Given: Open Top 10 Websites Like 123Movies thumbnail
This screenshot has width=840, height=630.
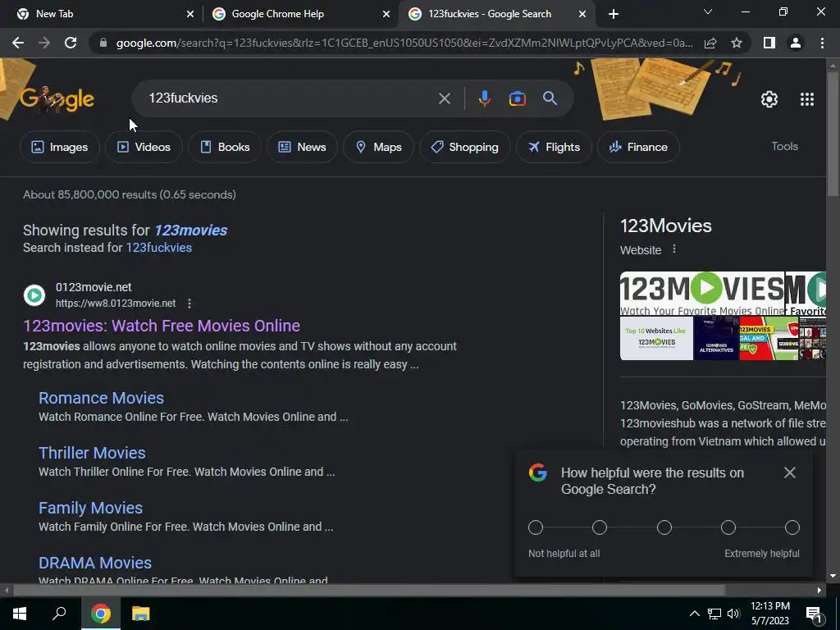Looking at the screenshot, I should [x=656, y=339].
